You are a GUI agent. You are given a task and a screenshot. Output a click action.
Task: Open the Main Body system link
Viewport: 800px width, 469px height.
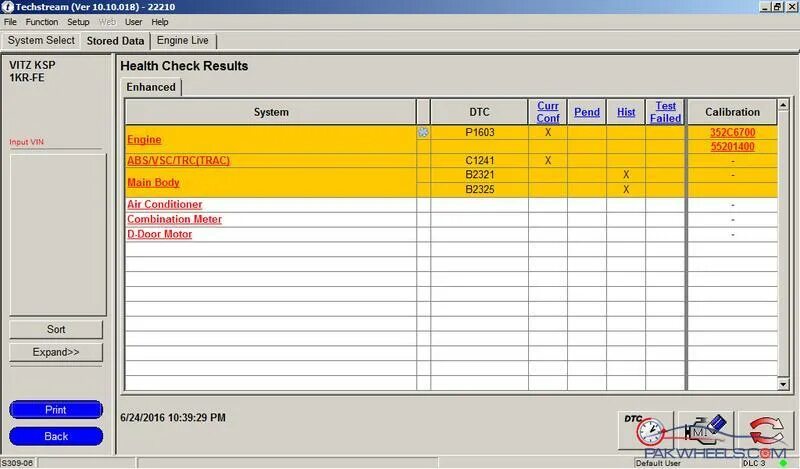coord(153,182)
